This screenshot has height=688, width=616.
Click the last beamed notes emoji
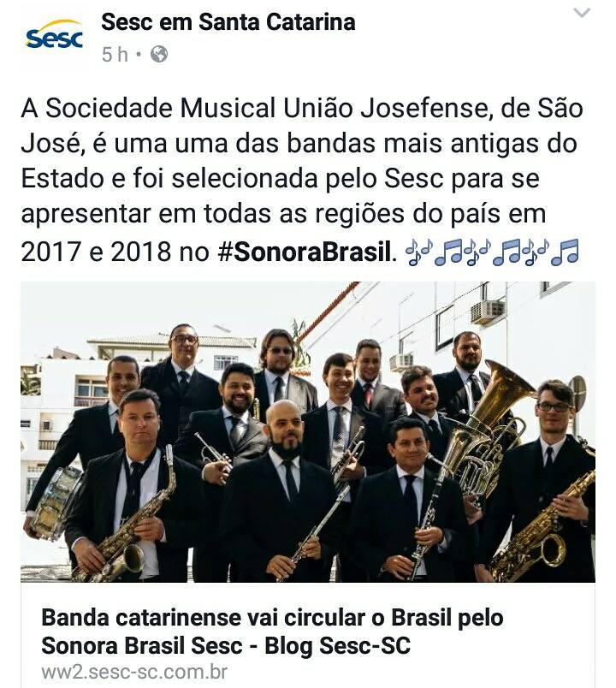point(566,252)
